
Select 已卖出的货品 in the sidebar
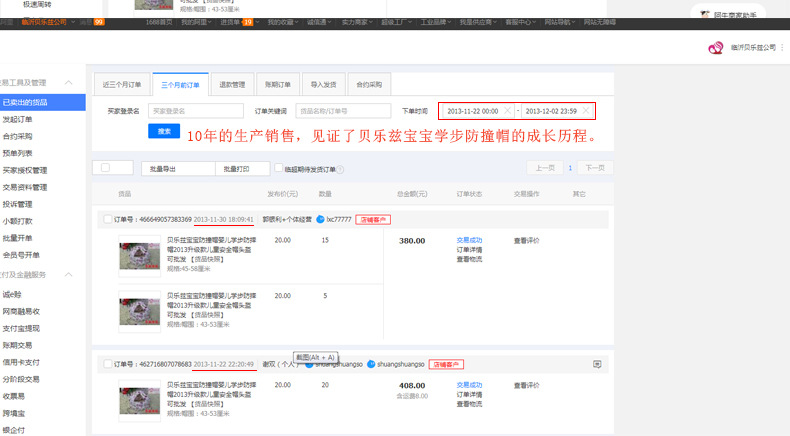(x=42, y=102)
